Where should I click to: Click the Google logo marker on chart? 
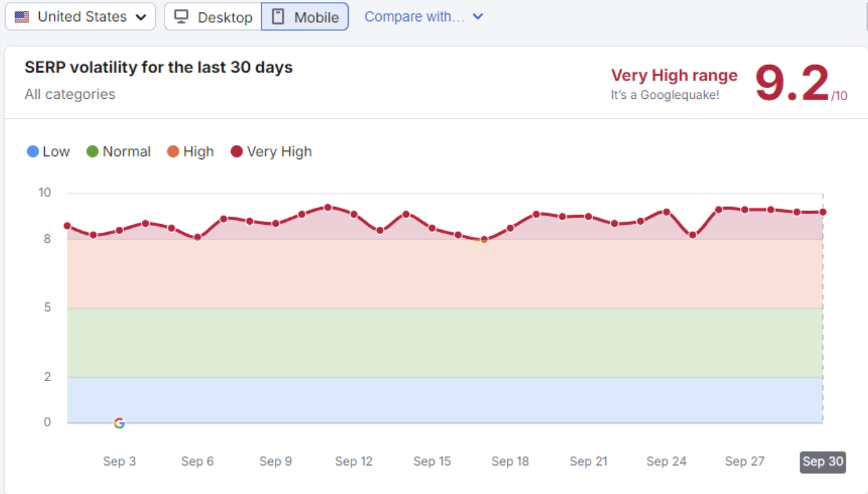pyautogui.click(x=119, y=423)
